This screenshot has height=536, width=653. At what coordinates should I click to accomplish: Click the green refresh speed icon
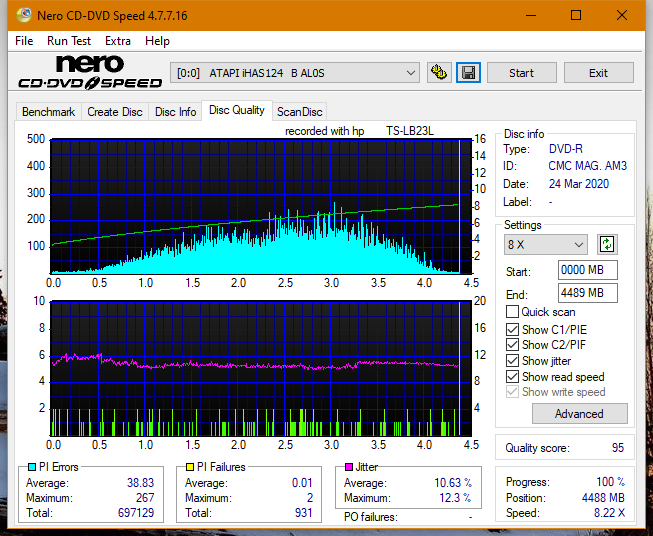(x=607, y=244)
